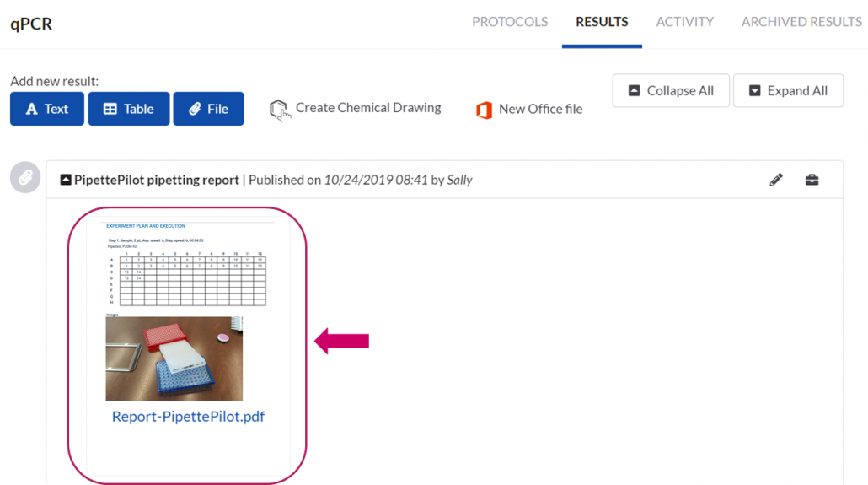Select the Results tab
The width and height of the screenshot is (868, 485).
pos(602,22)
